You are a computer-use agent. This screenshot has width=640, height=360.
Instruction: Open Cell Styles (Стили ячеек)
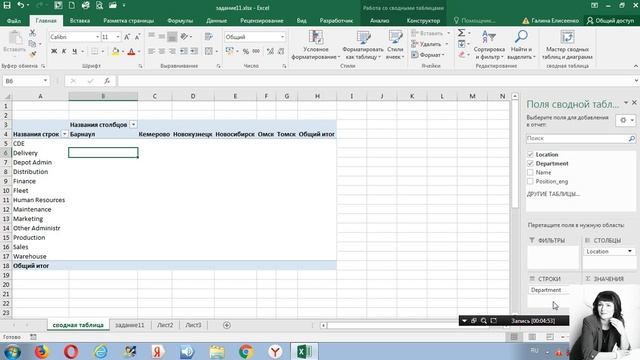(395, 45)
